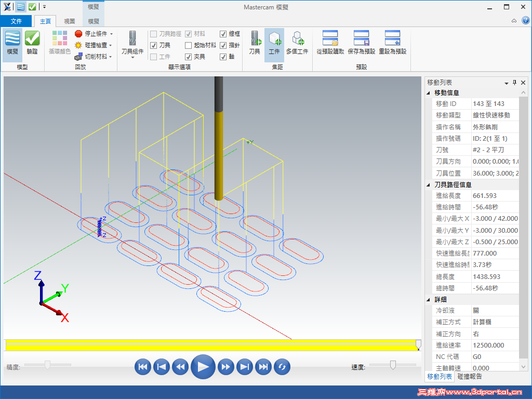The width and height of the screenshot is (532, 399).
Task: Step forward with fast-forward button
Action: pos(226,367)
